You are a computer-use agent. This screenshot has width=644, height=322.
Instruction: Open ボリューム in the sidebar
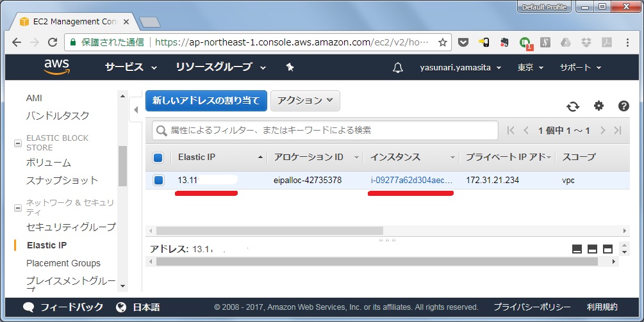[49, 163]
